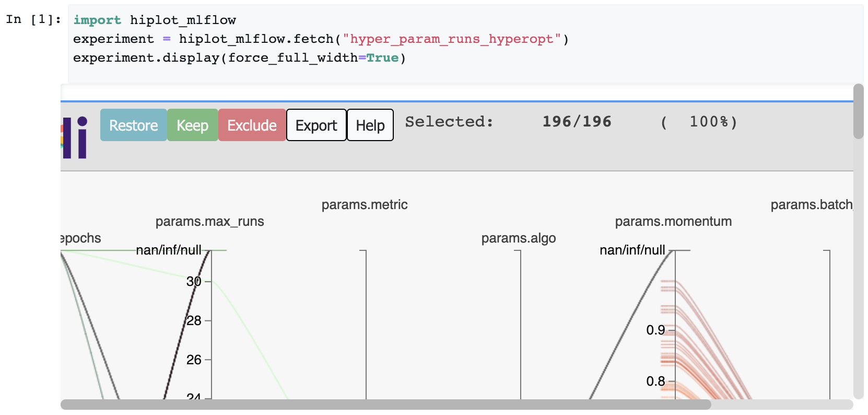Click the green Keep button

pos(192,125)
